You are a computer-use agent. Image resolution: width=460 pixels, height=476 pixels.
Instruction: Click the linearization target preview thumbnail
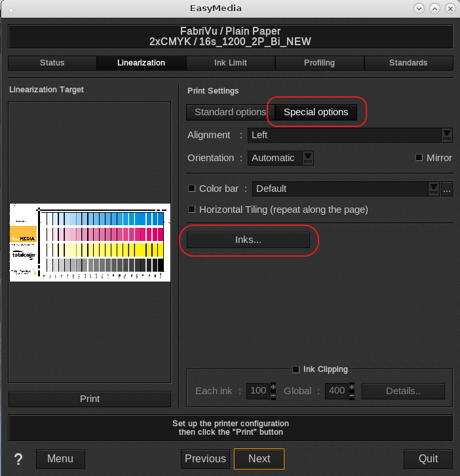[90, 242]
